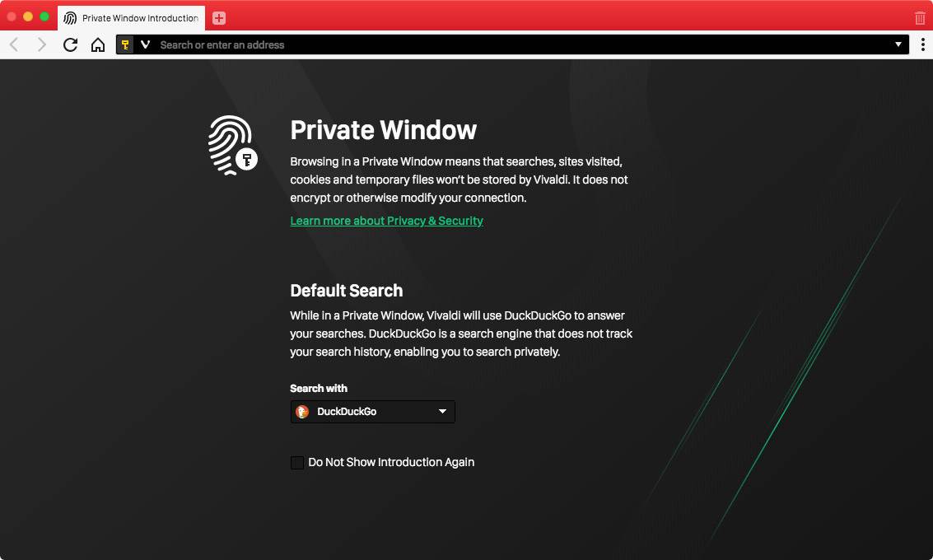Click the yellow key icon in address bar

pyautogui.click(x=125, y=44)
